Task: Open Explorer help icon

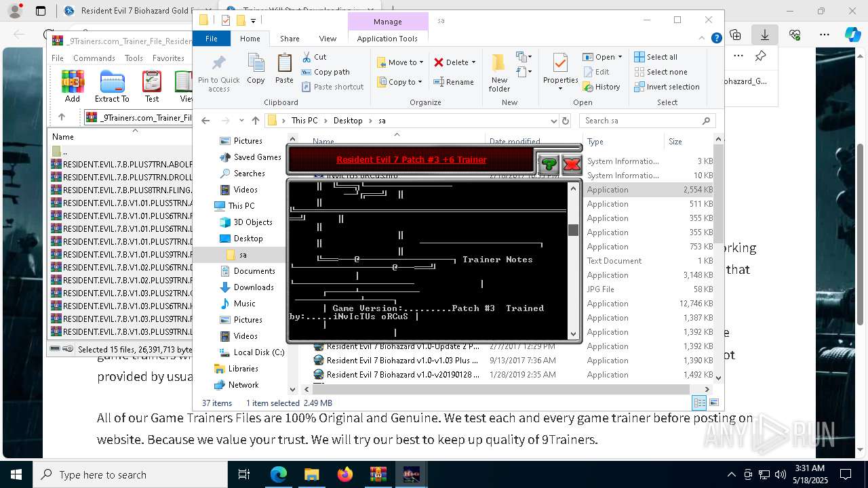Action: 717,39
